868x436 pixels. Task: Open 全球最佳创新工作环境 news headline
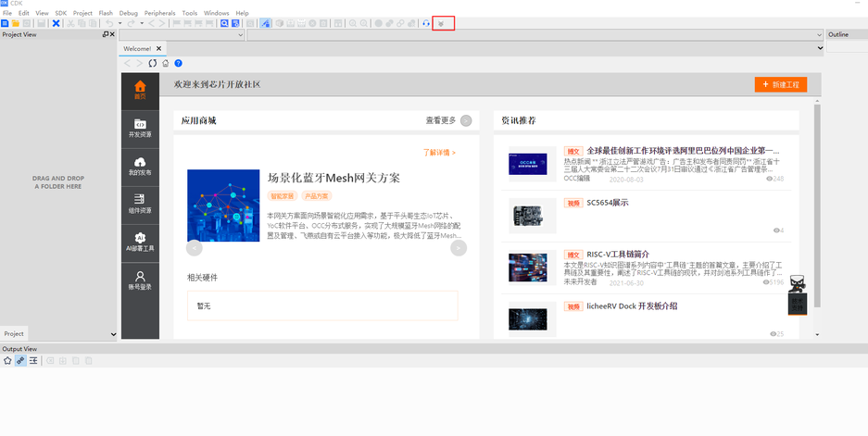(683, 151)
